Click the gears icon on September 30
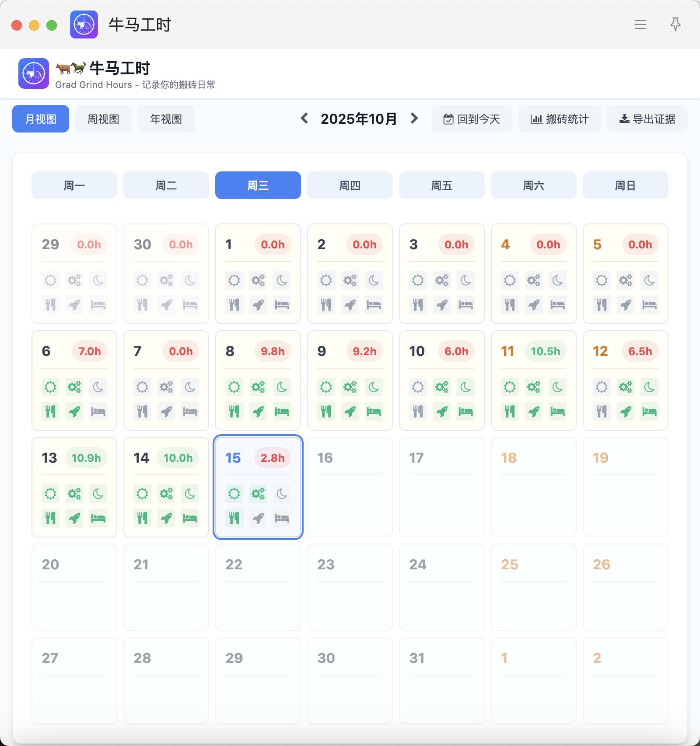Image resolution: width=700 pixels, height=746 pixels. [166, 280]
